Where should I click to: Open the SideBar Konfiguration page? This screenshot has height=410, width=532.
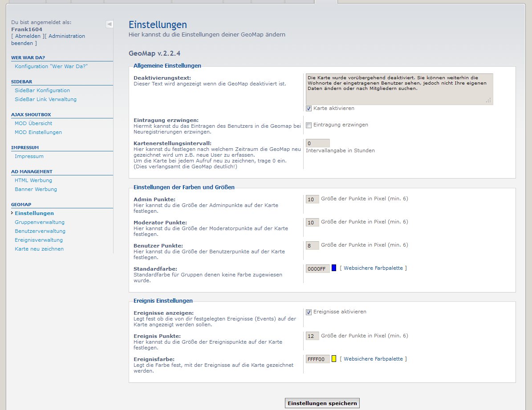pyautogui.click(x=42, y=90)
